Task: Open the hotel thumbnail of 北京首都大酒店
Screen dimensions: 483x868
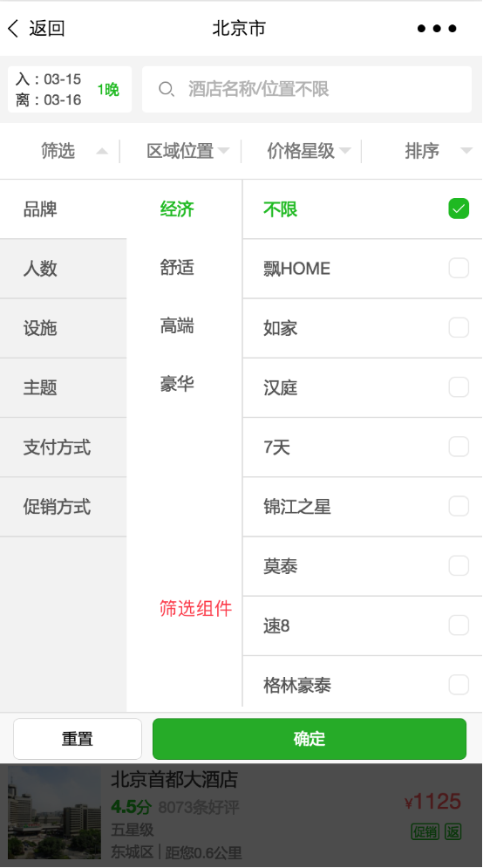Action: click(x=54, y=812)
